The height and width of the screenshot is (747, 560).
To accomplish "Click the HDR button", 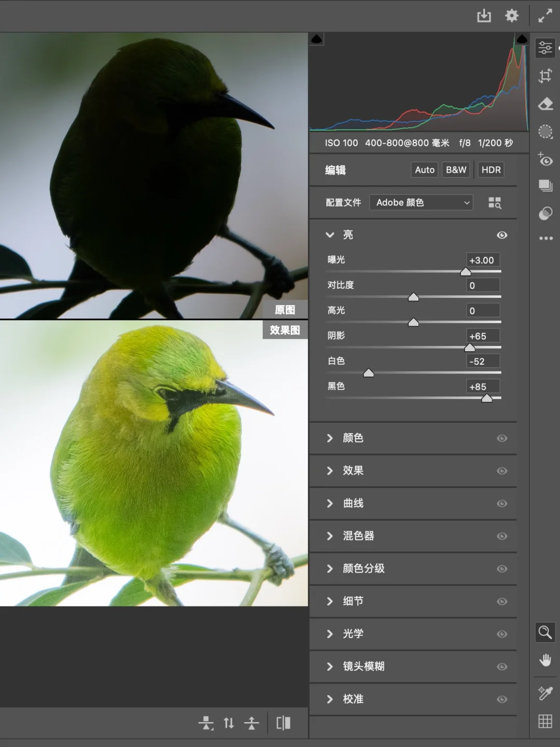I will [491, 170].
